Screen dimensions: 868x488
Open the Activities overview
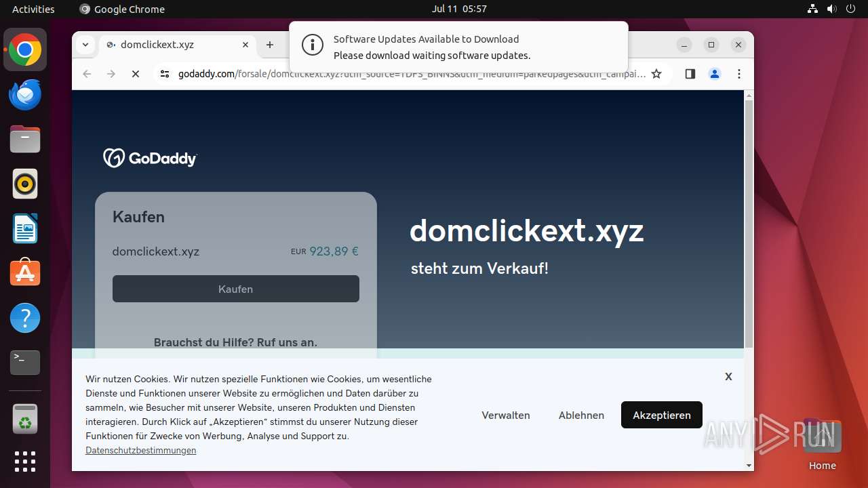33,9
